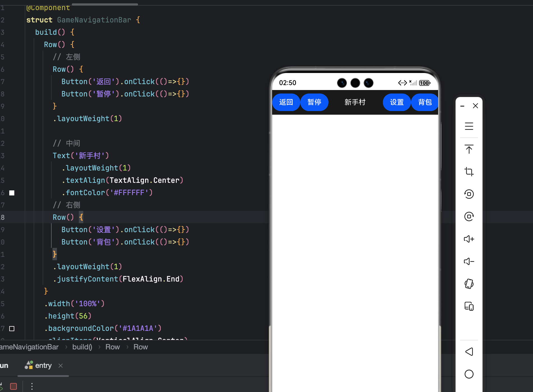Screen dimensions: 533x392
Task: Click the // 右侧 comment line
Action: pyautogui.click(x=66, y=205)
